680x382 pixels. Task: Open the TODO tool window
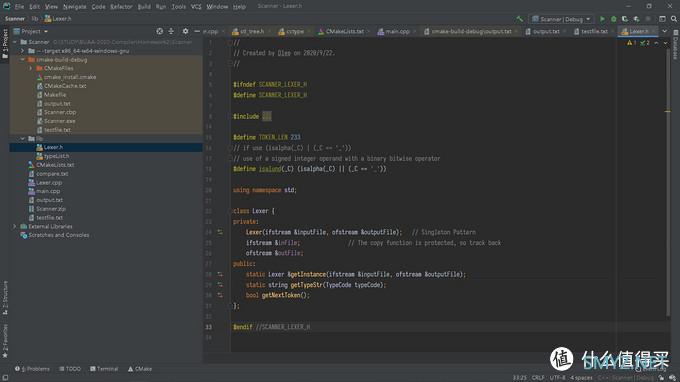(70, 369)
